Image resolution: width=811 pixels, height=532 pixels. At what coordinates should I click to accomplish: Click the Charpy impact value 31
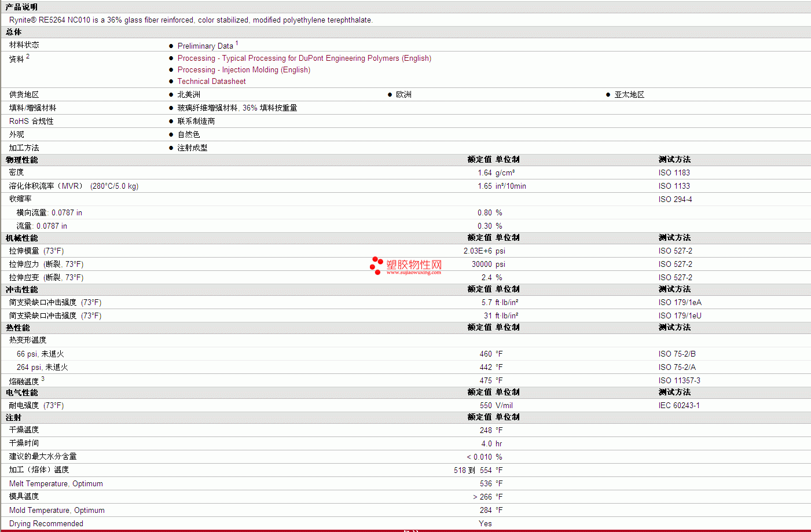point(488,316)
